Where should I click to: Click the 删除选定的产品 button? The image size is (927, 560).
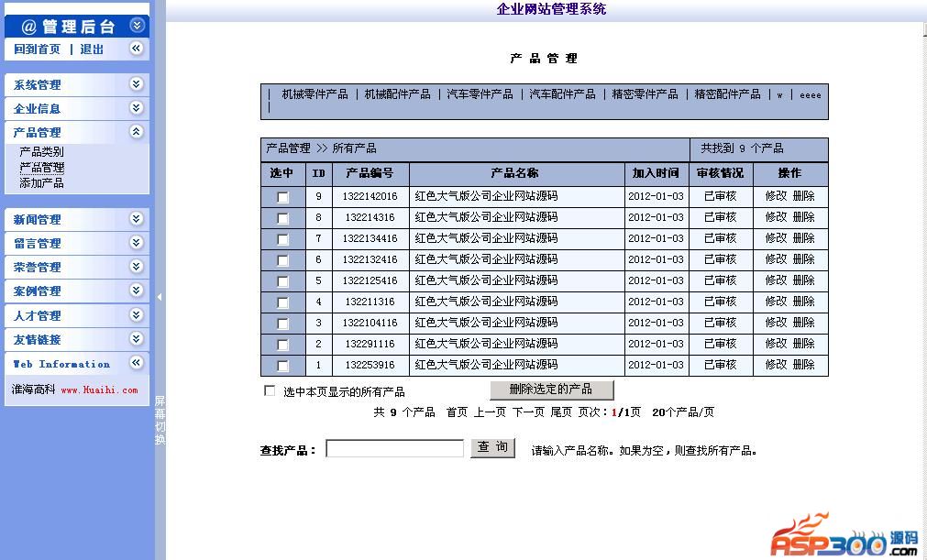pyautogui.click(x=552, y=390)
